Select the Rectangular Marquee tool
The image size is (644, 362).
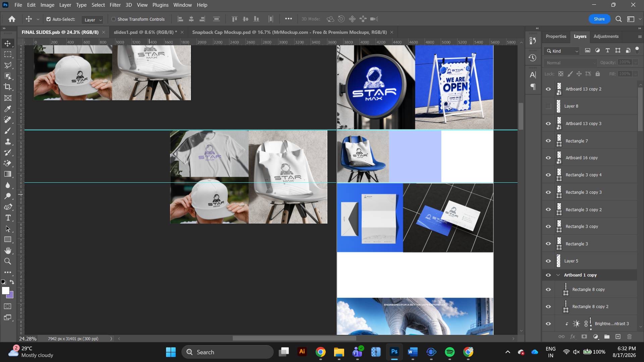coord(8,54)
